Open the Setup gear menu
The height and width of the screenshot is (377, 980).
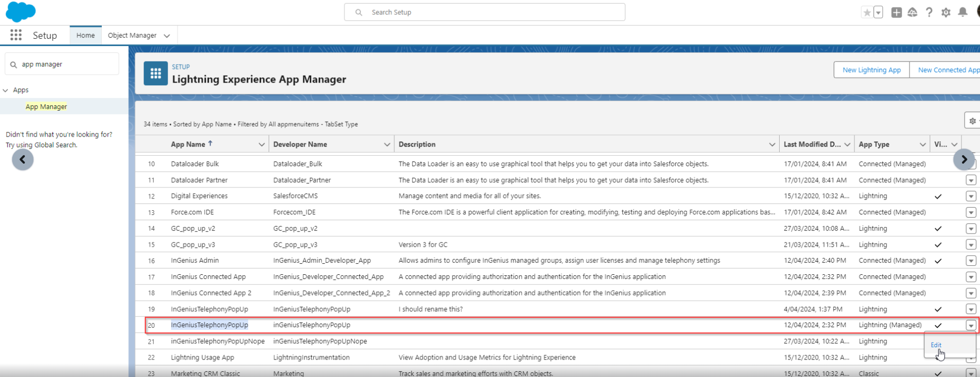click(946, 12)
